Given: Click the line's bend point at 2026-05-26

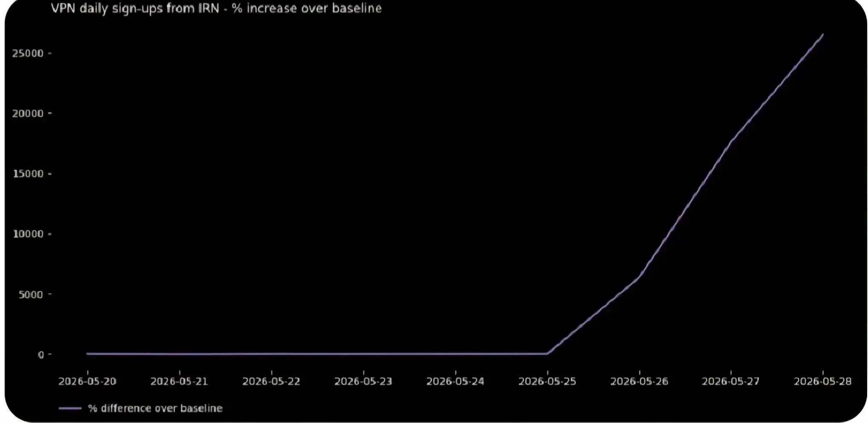Looking at the screenshot, I should click(639, 277).
